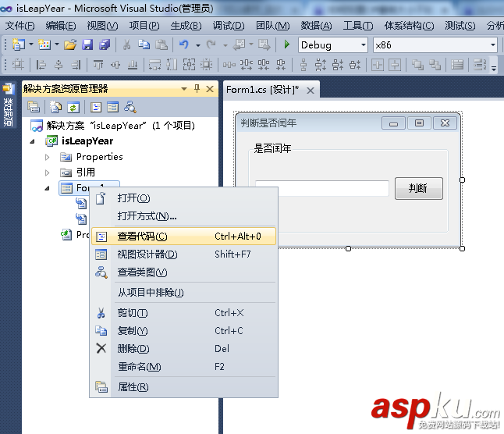Close the Form1.cs design tab
The height and width of the screenshot is (434, 504).
click(311, 91)
